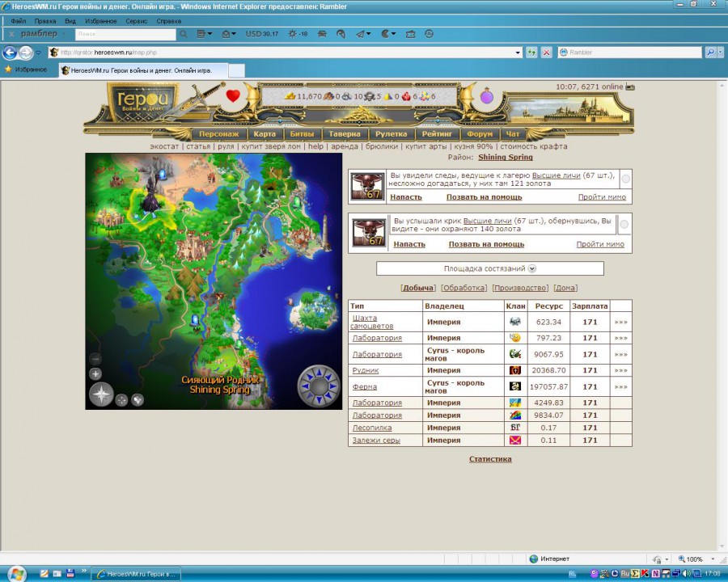Click the gold bars resource icon
This screenshot has height=582, width=728.
click(x=290, y=96)
